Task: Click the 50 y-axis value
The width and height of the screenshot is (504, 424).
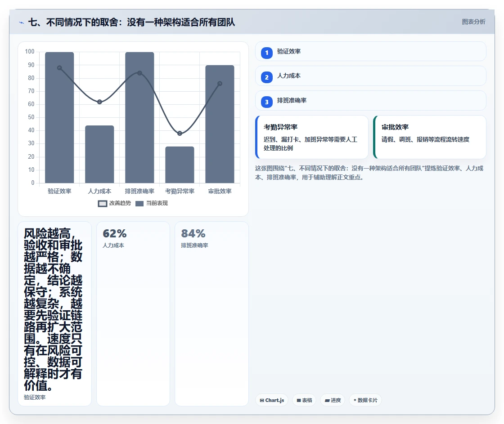Action: [x=31, y=117]
